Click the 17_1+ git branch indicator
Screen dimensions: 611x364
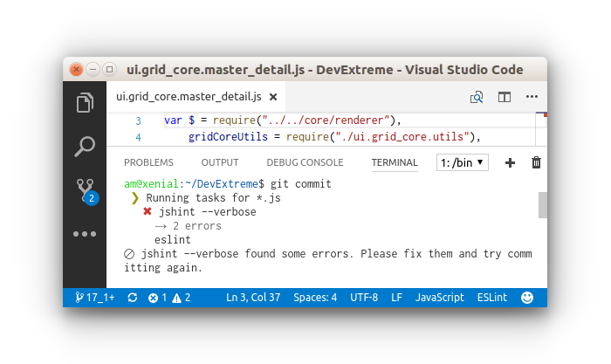click(95, 298)
